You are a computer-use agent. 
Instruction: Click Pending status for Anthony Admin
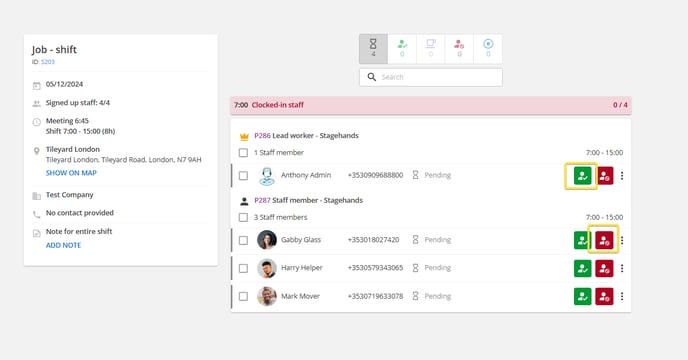[432, 175]
